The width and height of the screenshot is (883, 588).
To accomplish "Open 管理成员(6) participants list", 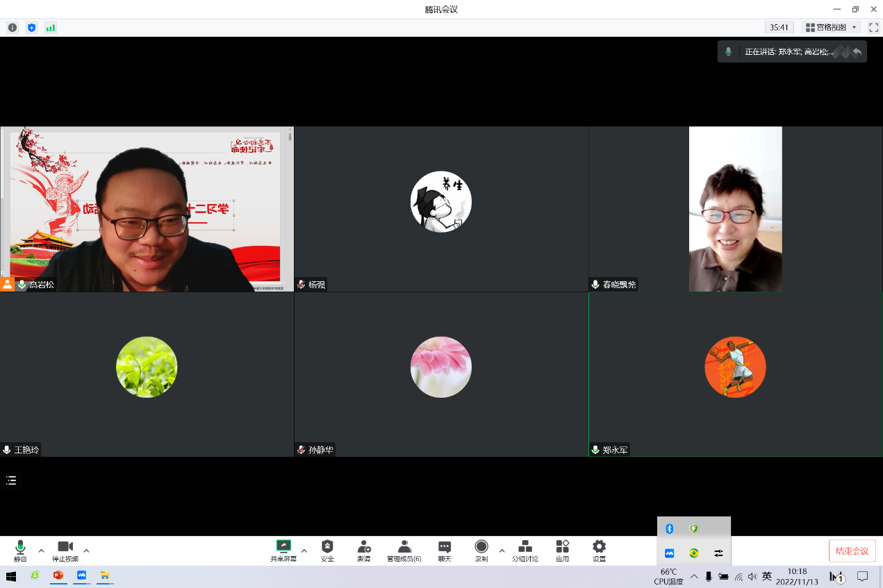I will tap(404, 551).
